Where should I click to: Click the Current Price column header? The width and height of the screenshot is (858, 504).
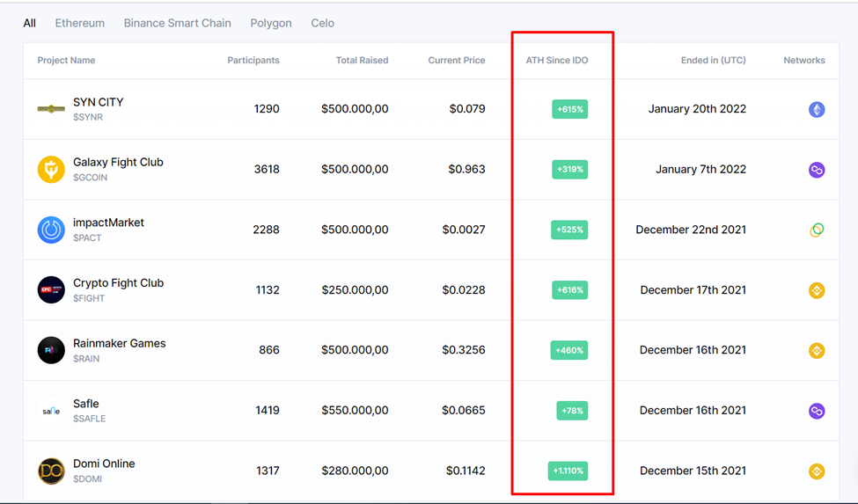tap(457, 60)
